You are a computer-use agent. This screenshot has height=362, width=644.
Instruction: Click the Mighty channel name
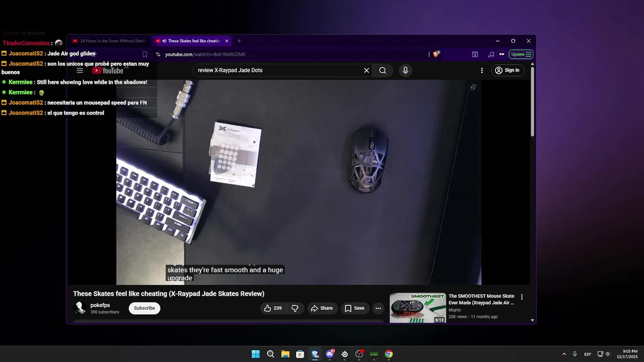[x=455, y=310]
